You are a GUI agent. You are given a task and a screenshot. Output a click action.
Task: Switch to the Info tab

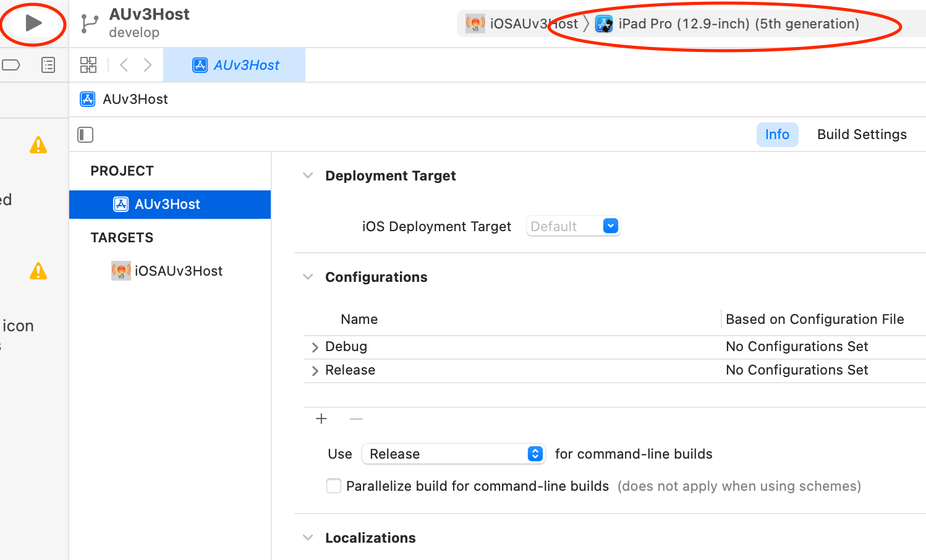click(x=777, y=135)
